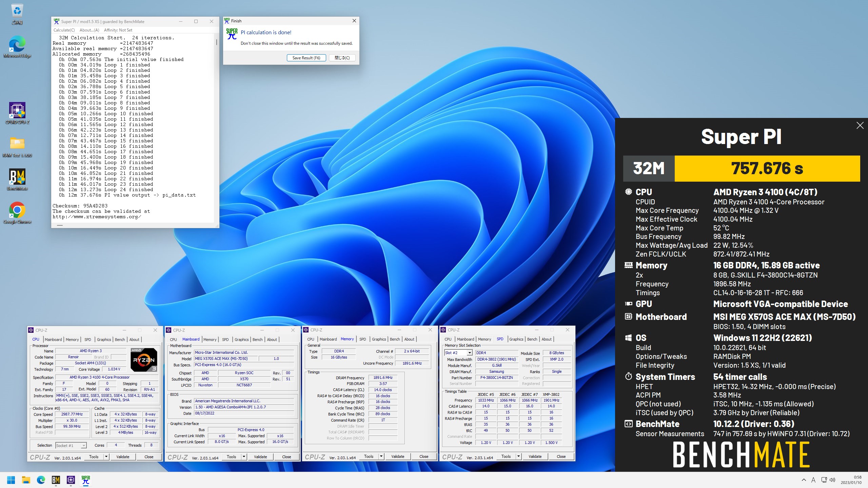Click DRAM Frequency value 1891.6 MHz
This screenshot has width=868, height=488.
[x=383, y=378]
